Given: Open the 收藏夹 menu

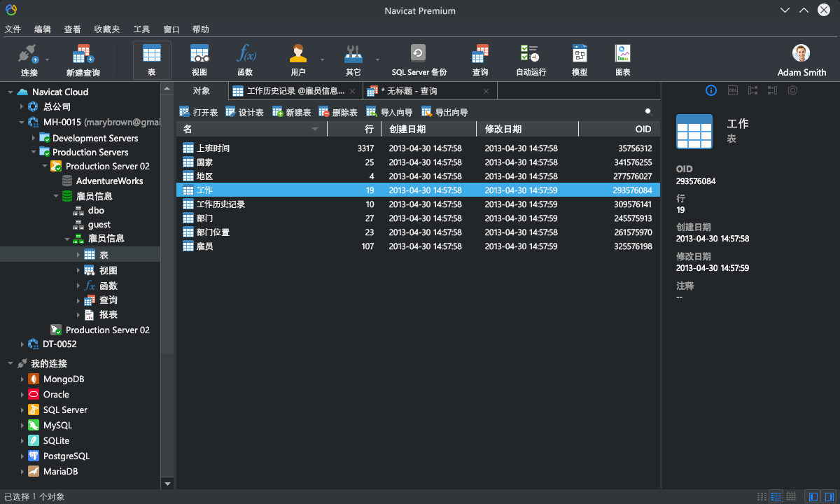Looking at the screenshot, I should coord(107,29).
